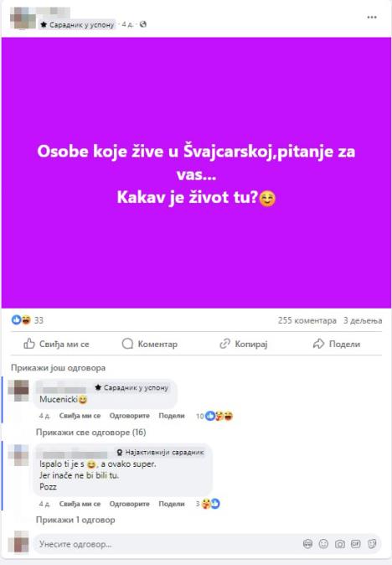Screen dimensions: 392x565
Task: Expand Прикажи све одговоре (16)
Action: click(x=91, y=432)
